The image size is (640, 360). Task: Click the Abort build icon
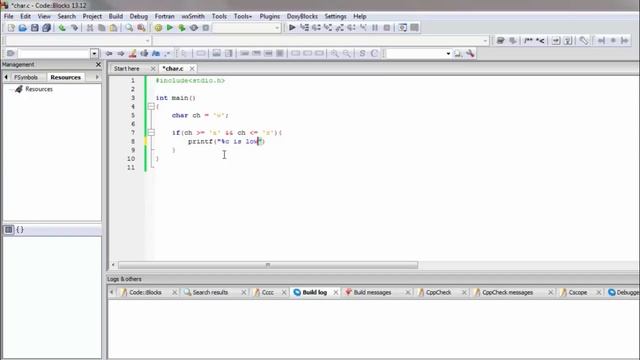tap(206, 28)
